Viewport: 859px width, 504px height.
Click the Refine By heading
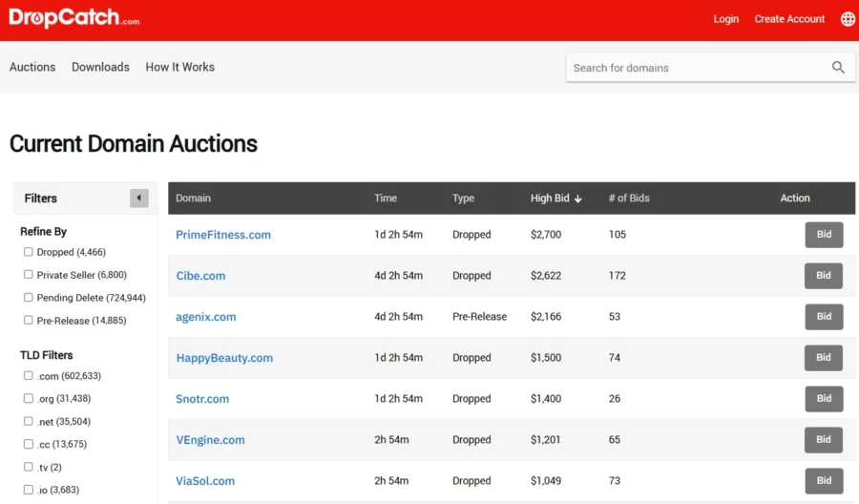point(43,231)
